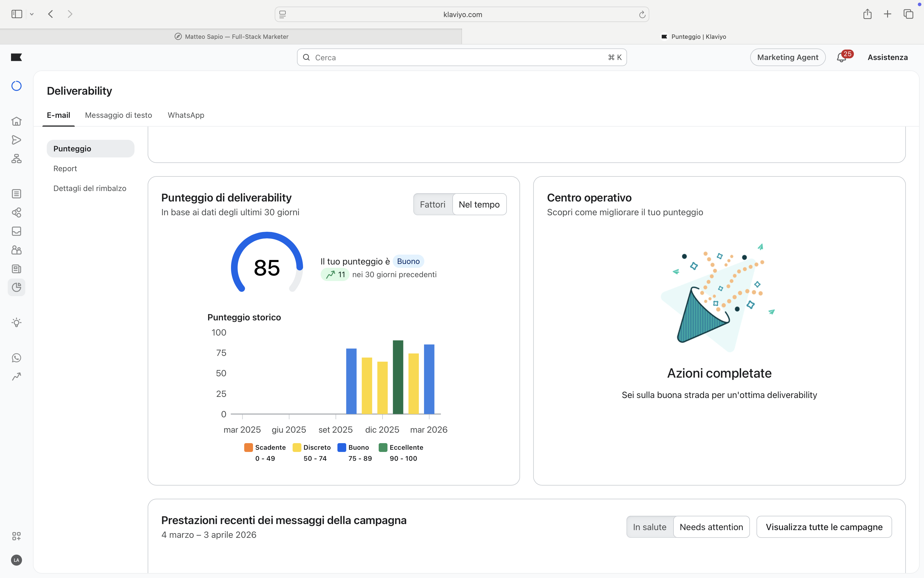924x578 pixels.
Task: Reload the klaviyo.com page
Action: point(642,15)
